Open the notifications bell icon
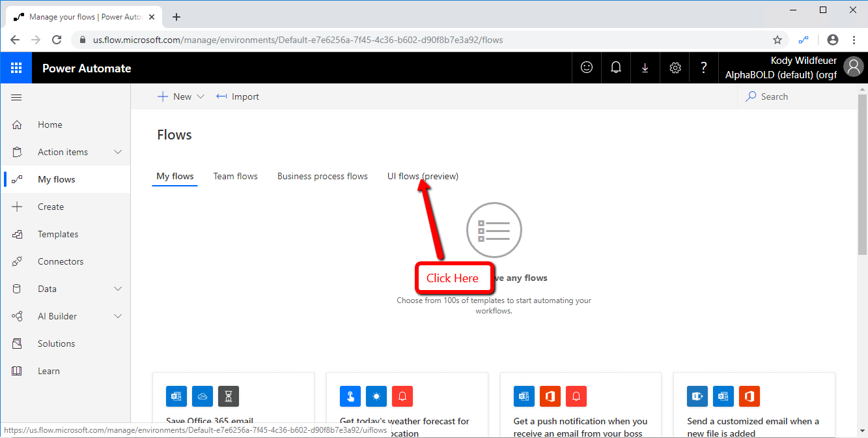This screenshot has width=868, height=438. pyautogui.click(x=615, y=68)
